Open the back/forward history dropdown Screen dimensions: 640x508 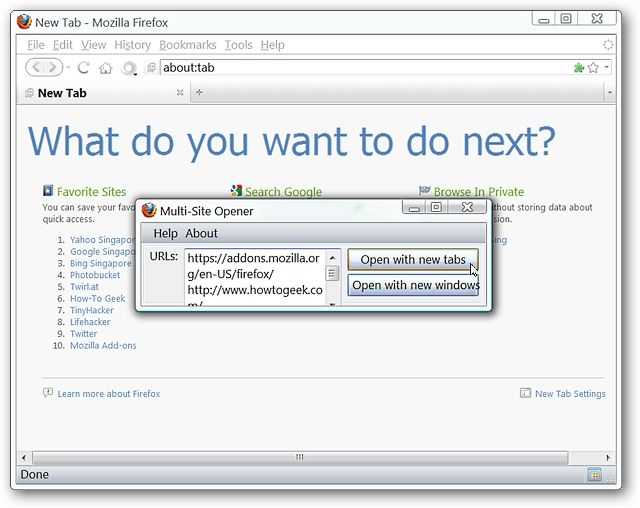(68, 67)
